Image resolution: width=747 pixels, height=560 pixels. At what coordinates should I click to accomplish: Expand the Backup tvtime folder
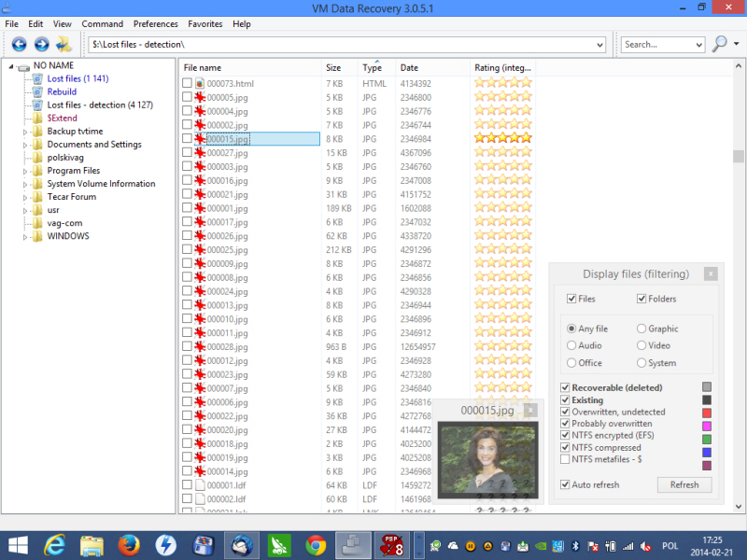25,132
